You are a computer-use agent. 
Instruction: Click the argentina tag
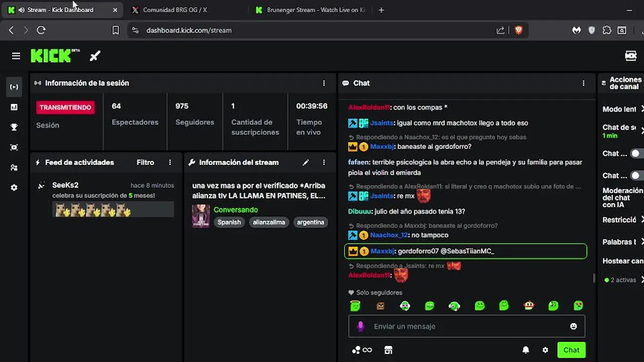[310, 222]
